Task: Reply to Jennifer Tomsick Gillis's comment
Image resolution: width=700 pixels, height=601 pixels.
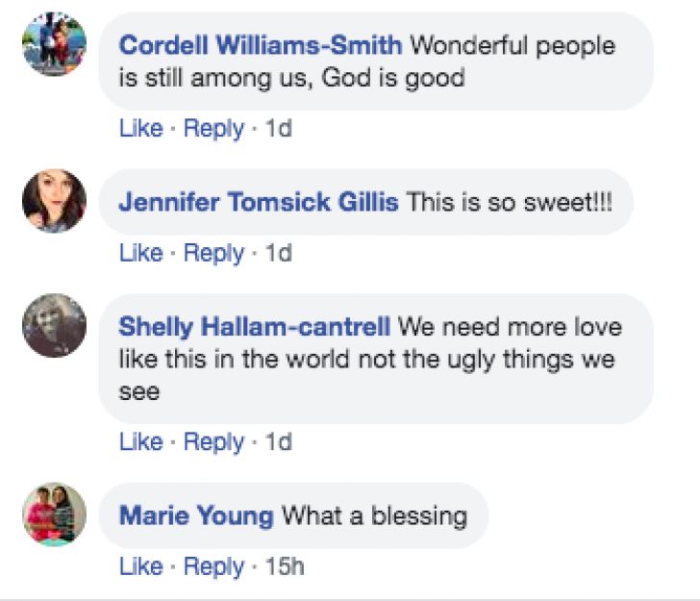Action: (x=213, y=254)
